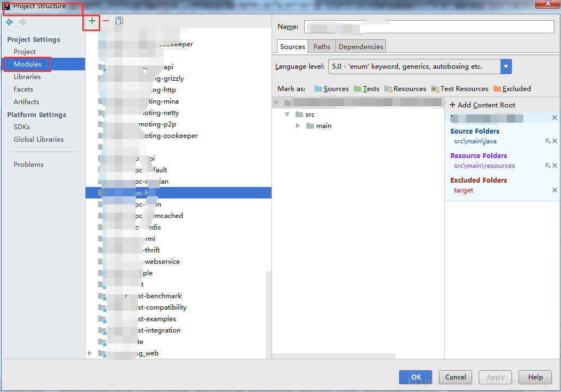Click the Apply button
The image size is (561, 392).
[496, 377]
